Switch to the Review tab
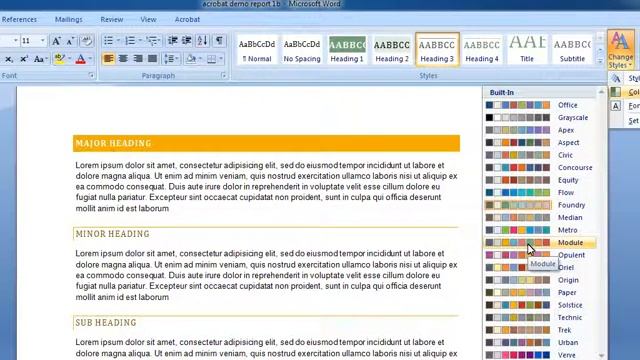 pos(112,20)
